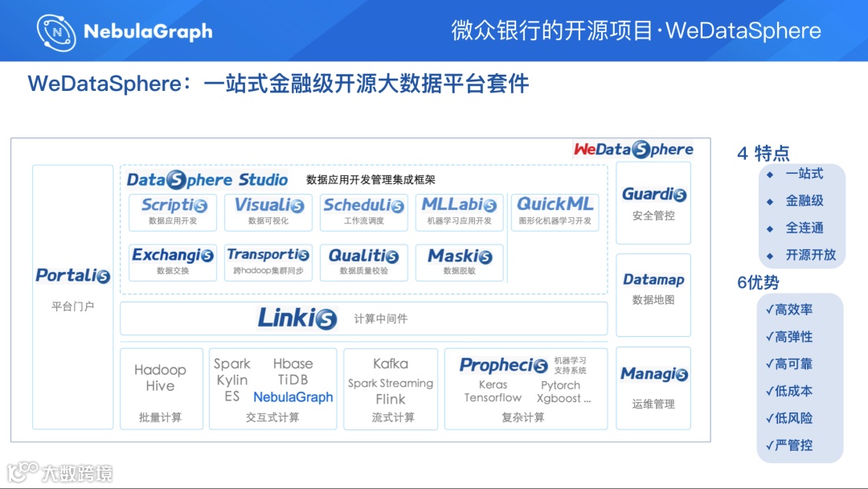Open the Datamap 数据地图 tile
The height and width of the screenshot is (489, 868).
(653, 295)
